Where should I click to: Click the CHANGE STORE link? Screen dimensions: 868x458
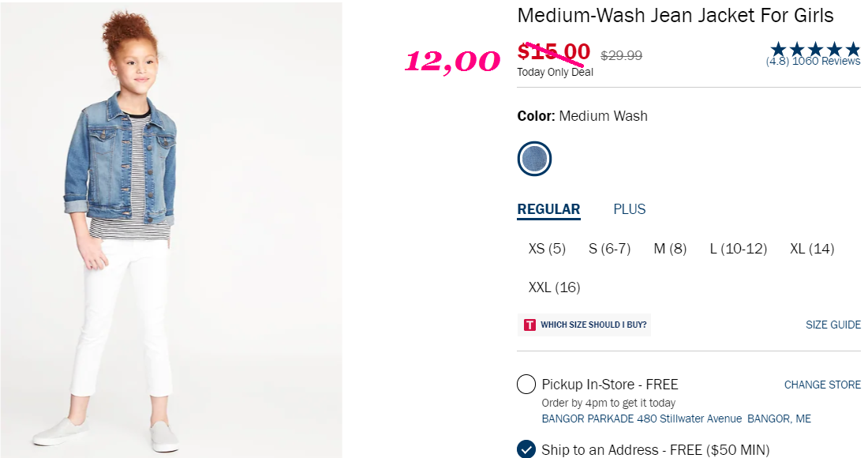[822, 385]
